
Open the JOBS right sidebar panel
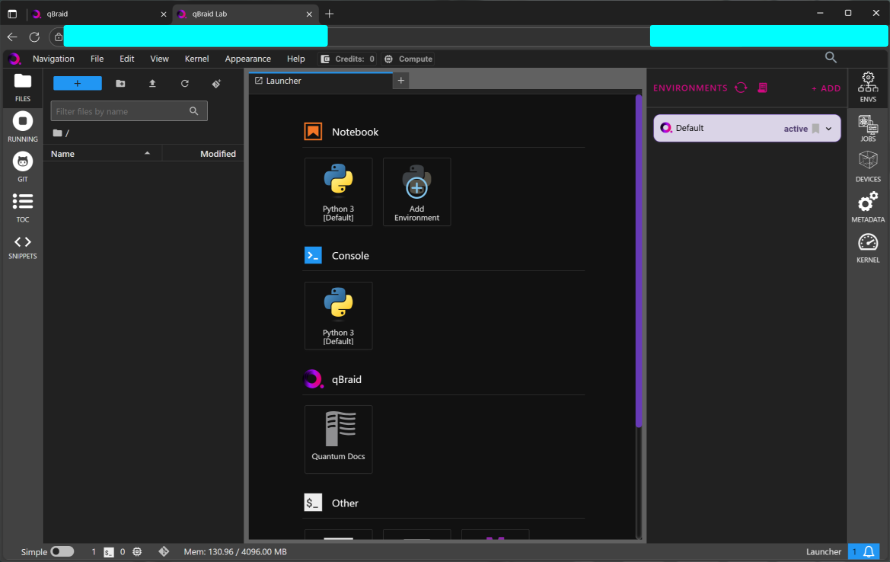(868, 127)
